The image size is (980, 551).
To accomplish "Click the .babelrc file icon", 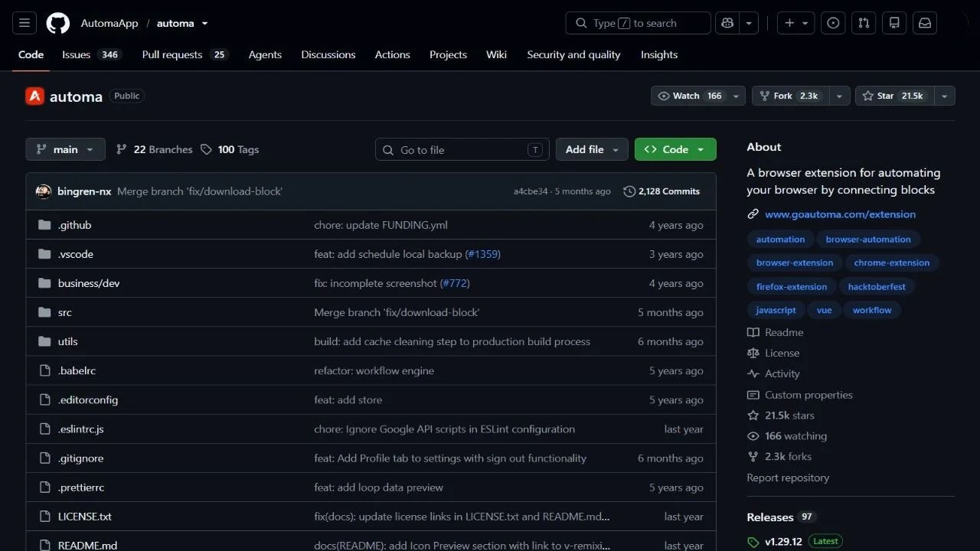I will pyautogui.click(x=44, y=370).
